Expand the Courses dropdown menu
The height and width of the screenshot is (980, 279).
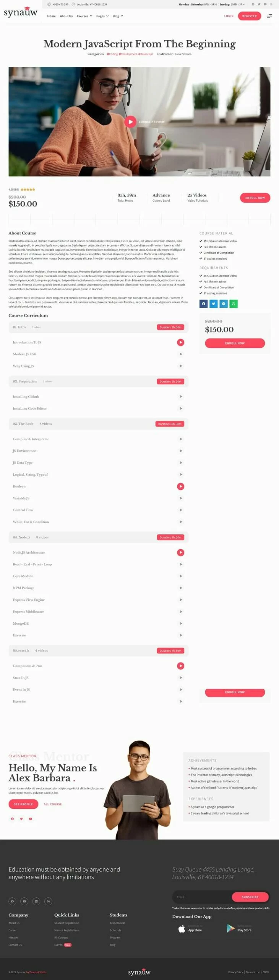[x=84, y=16]
